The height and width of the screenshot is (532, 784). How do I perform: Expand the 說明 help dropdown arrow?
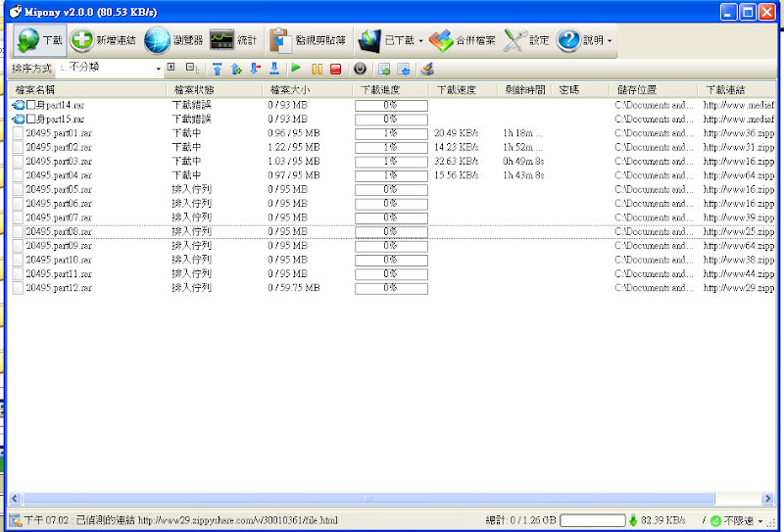[610, 41]
